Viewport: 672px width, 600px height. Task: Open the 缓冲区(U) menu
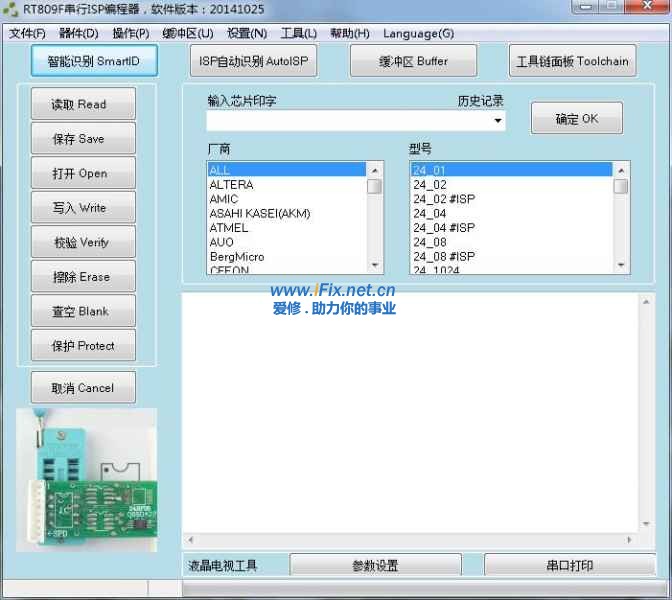click(x=187, y=33)
